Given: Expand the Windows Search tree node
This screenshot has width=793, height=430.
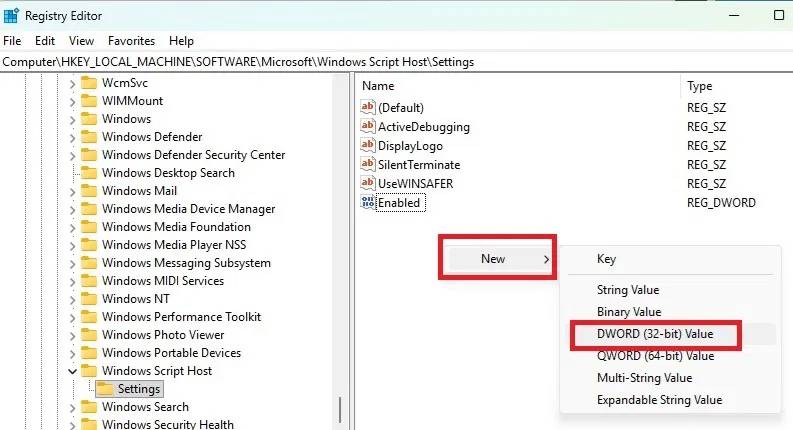Looking at the screenshot, I should pyautogui.click(x=72, y=407).
